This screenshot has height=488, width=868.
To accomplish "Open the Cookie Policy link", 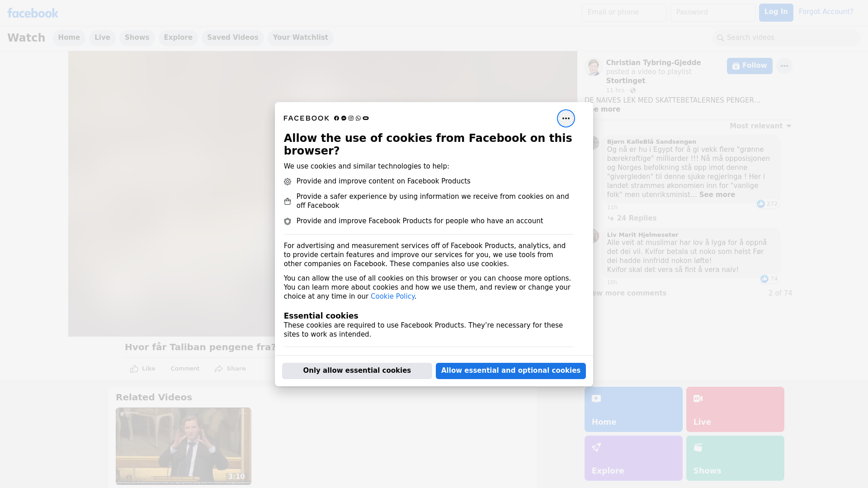I will (x=392, y=296).
